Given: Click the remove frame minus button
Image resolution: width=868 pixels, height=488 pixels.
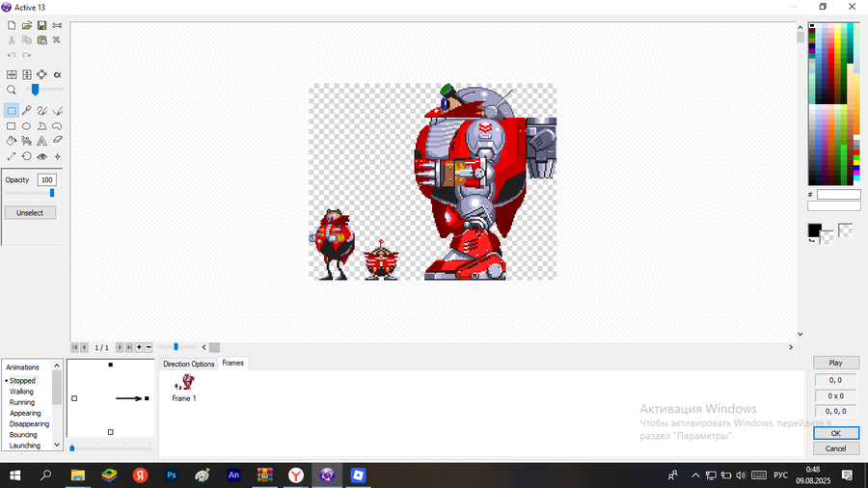Looking at the screenshot, I should coord(149,347).
